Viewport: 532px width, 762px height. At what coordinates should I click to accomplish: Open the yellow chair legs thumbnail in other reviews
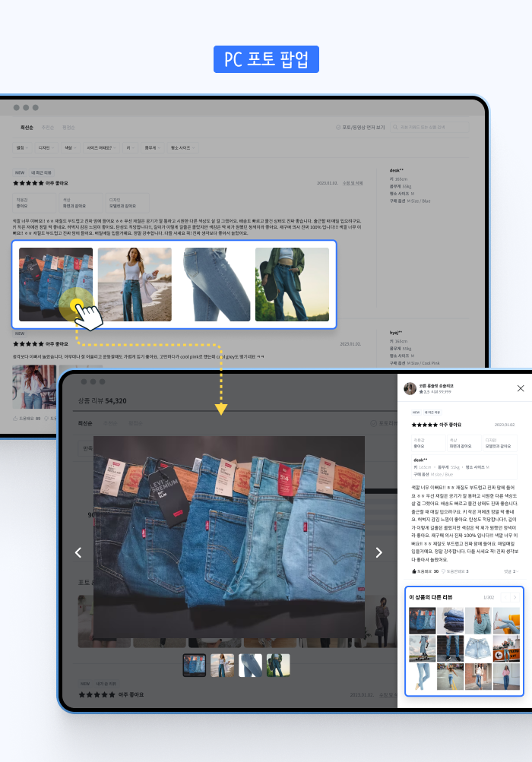(506, 620)
